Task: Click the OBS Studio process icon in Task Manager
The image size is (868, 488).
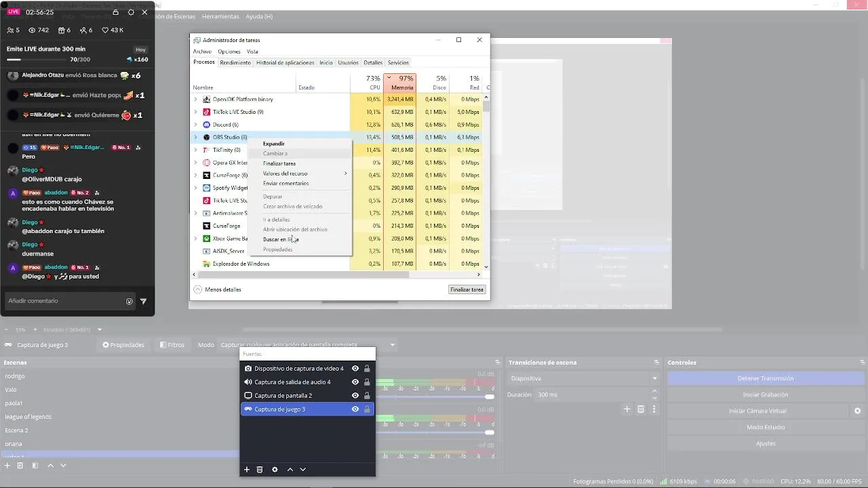Action: coord(207,137)
